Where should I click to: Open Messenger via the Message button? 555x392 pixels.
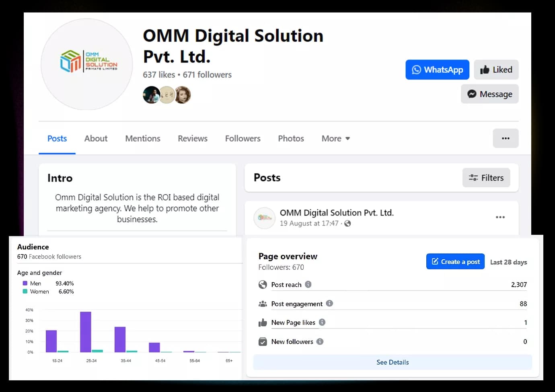pyautogui.click(x=489, y=94)
